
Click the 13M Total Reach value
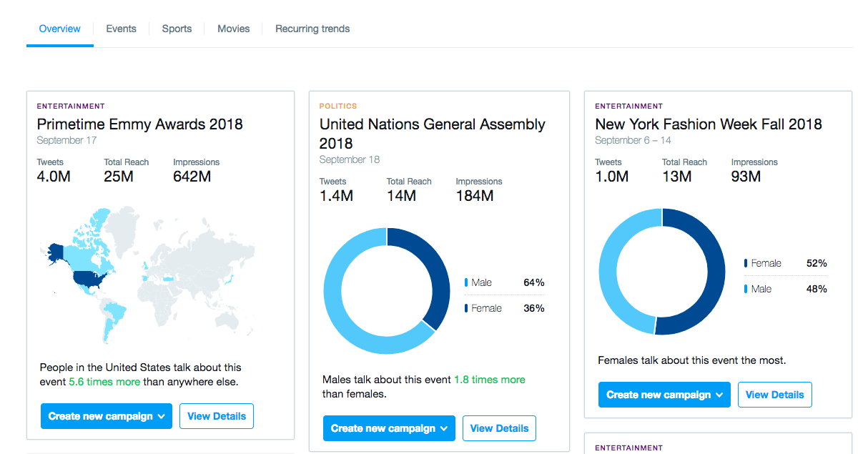pos(677,176)
